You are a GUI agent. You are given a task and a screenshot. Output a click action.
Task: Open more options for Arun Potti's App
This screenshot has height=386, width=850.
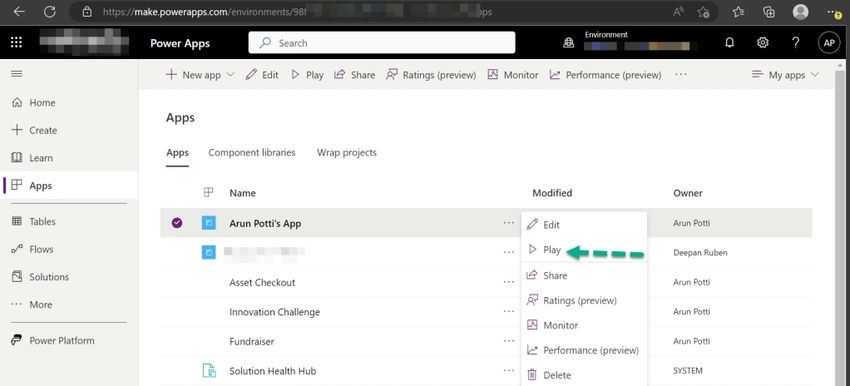pyautogui.click(x=508, y=223)
